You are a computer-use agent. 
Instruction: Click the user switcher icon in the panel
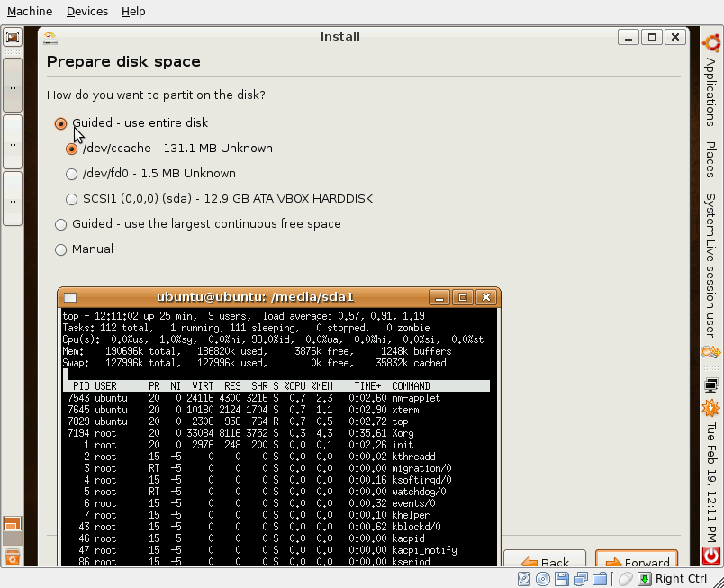pos(711,352)
